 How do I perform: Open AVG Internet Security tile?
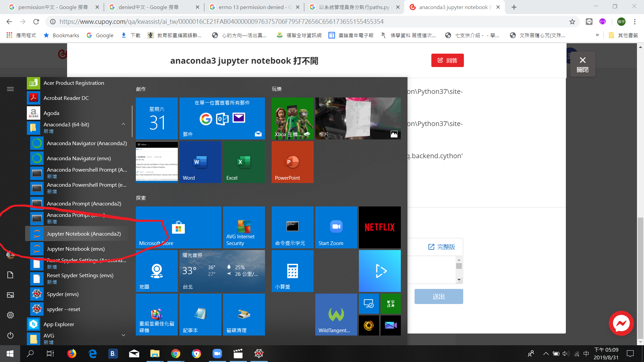[244, 227]
